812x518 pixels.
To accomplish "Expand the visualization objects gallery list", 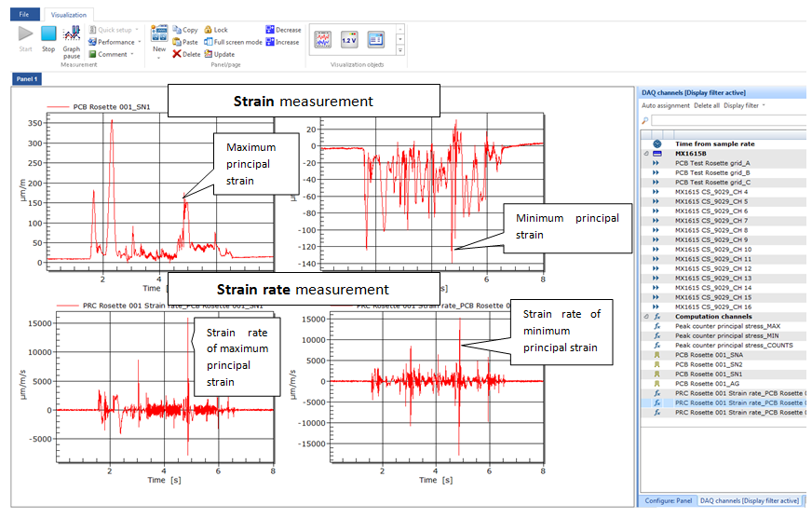I will tap(399, 50).
